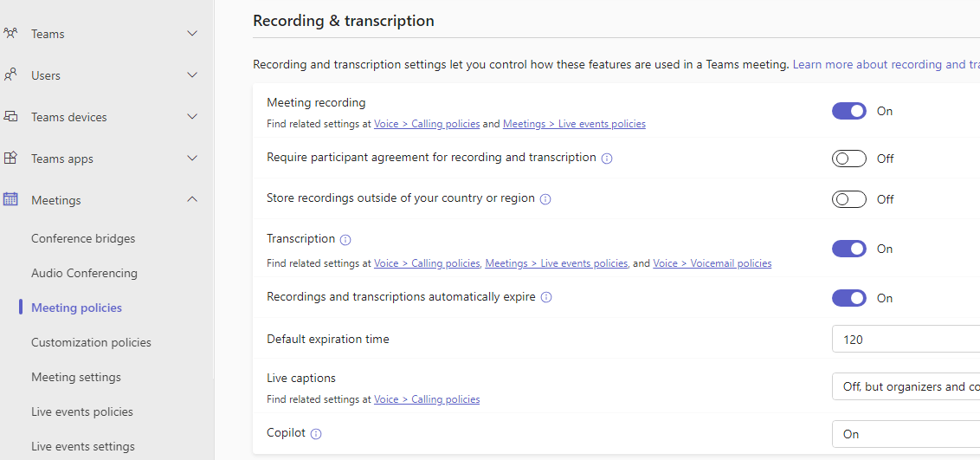The width and height of the screenshot is (980, 460).
Task: Click info icon beside participant agreement setting
Action: tap(607, 159)
